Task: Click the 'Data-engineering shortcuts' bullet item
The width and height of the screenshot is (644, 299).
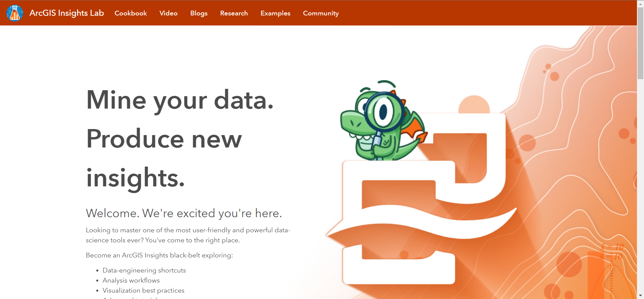Action: pyautogui.click(x=144, y=270)
